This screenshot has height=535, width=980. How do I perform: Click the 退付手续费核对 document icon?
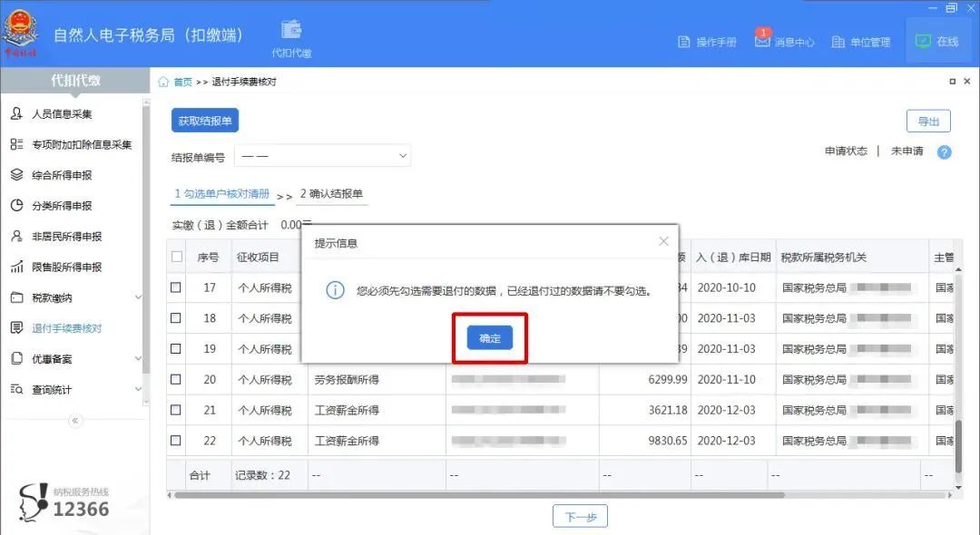17,327
